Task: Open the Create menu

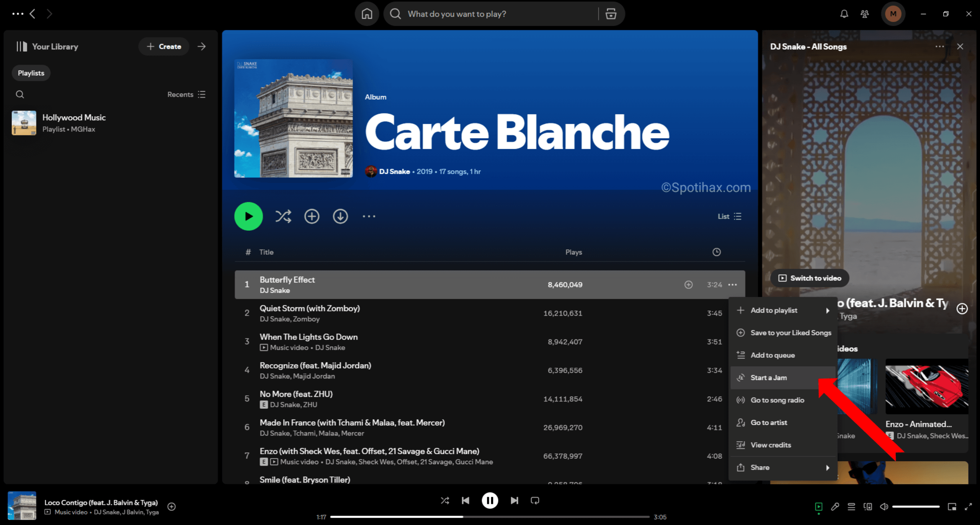Action: [x=164, y=47]
